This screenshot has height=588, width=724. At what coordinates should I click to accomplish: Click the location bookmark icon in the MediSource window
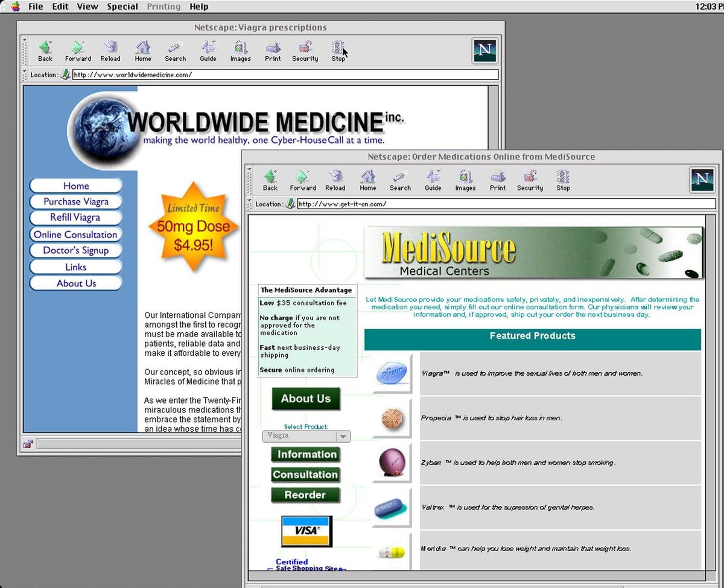pyautogui.click(x=290, y=204)
